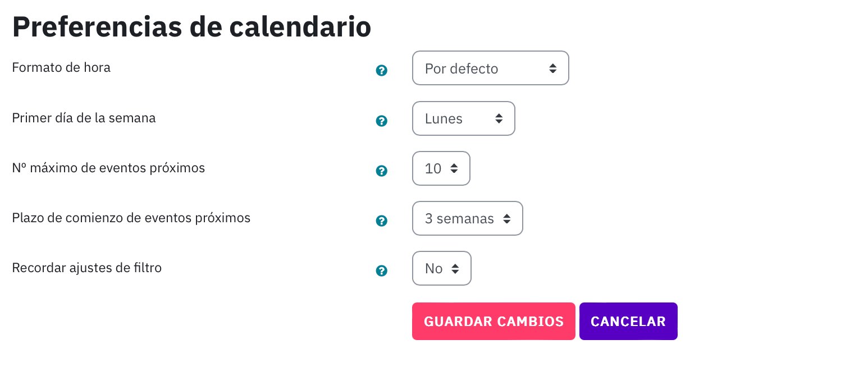The height and width of the screenshot is (367, 868).
Task: Click the arrows icon inside the 3 semanas selector
Action: [x=507, y=218]
